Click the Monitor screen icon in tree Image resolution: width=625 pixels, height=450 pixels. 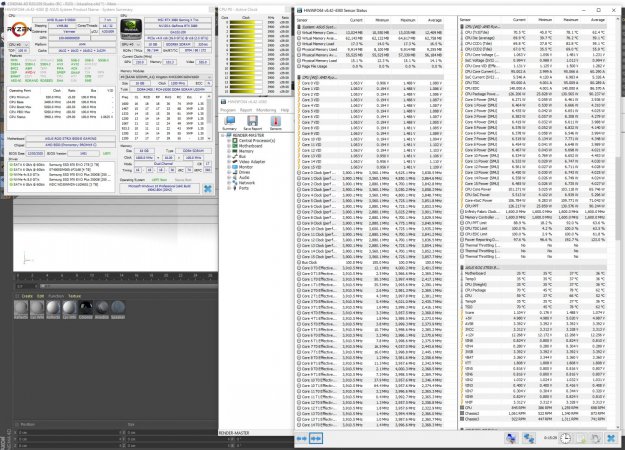[x=235, y=167]
